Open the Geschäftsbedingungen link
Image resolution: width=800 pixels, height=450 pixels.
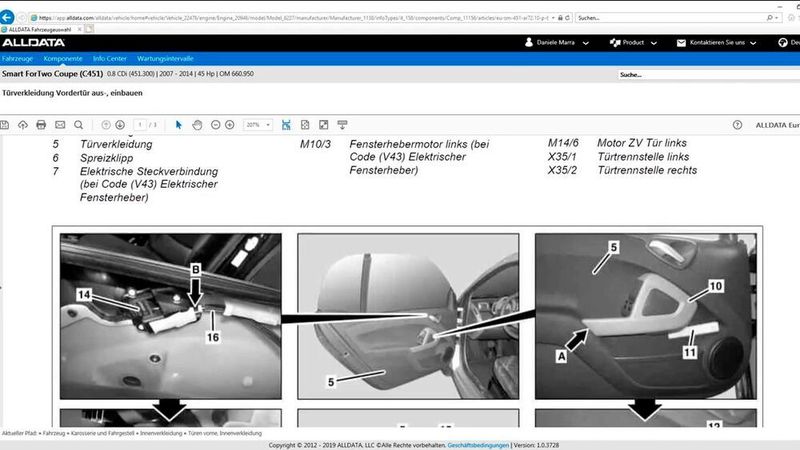(478, 445)
